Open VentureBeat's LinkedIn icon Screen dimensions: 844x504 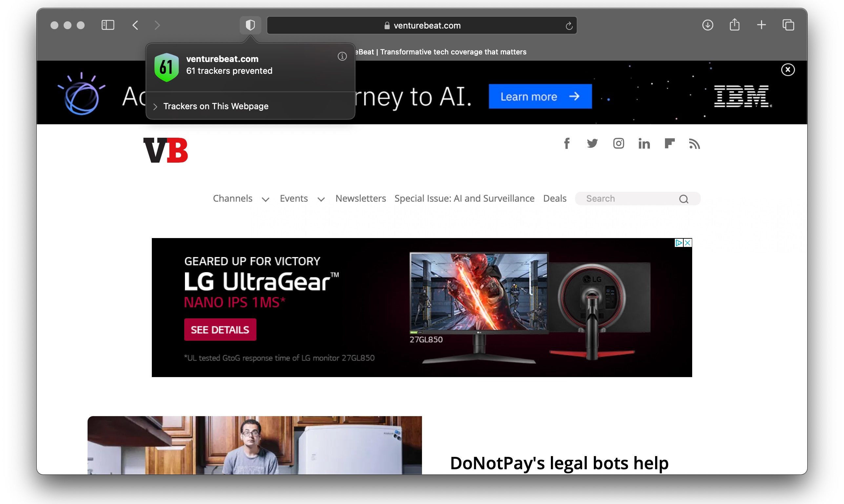coord(644,143)
